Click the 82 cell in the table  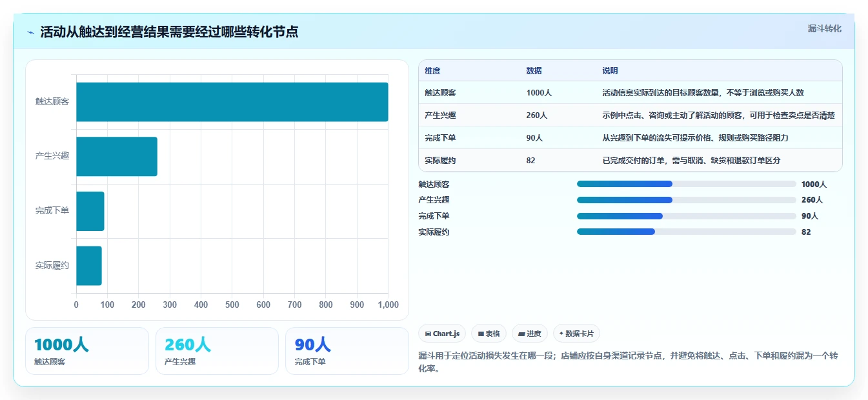click(530, 161)
